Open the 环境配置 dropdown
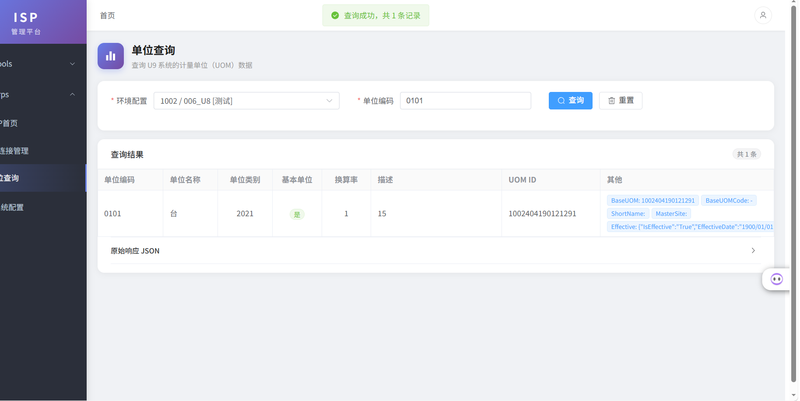The width and height of the screenshot is (800, 401). pyautogui.click(x=246, y=101)
